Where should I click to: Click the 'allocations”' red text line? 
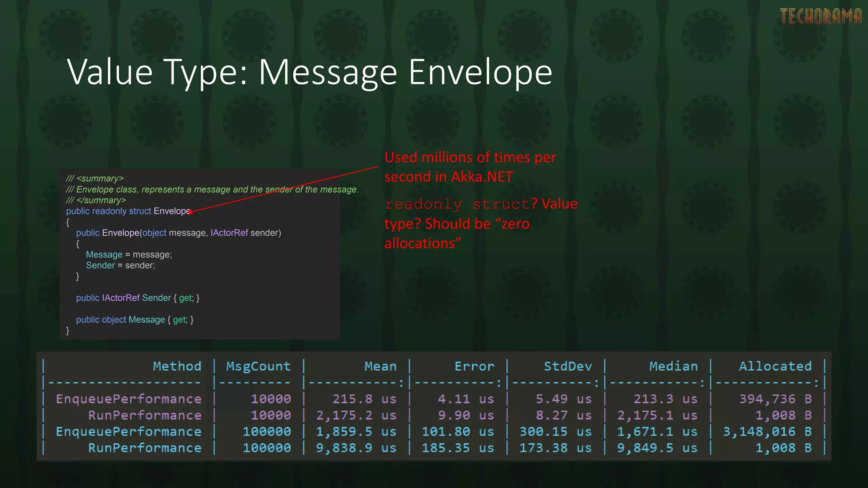point(423,243)
